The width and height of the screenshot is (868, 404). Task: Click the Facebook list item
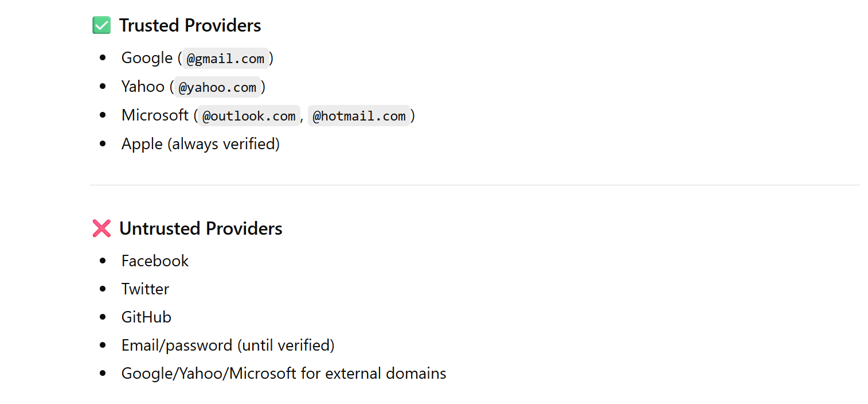[155, 261]
